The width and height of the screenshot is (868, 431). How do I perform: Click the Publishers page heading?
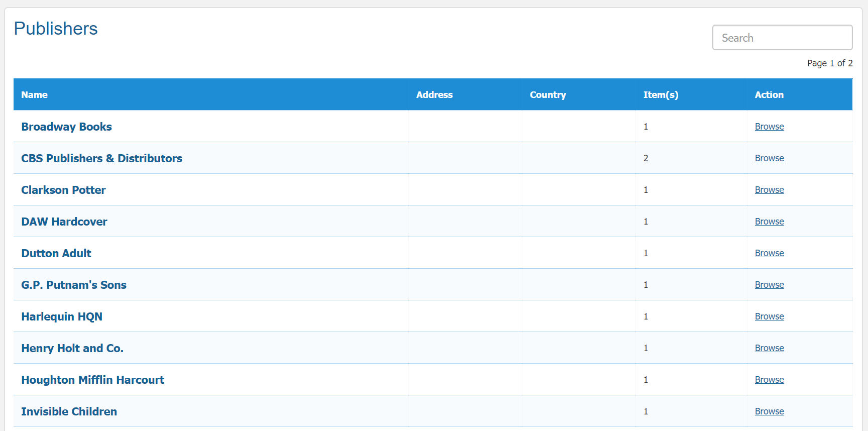[x=56, y=29]
